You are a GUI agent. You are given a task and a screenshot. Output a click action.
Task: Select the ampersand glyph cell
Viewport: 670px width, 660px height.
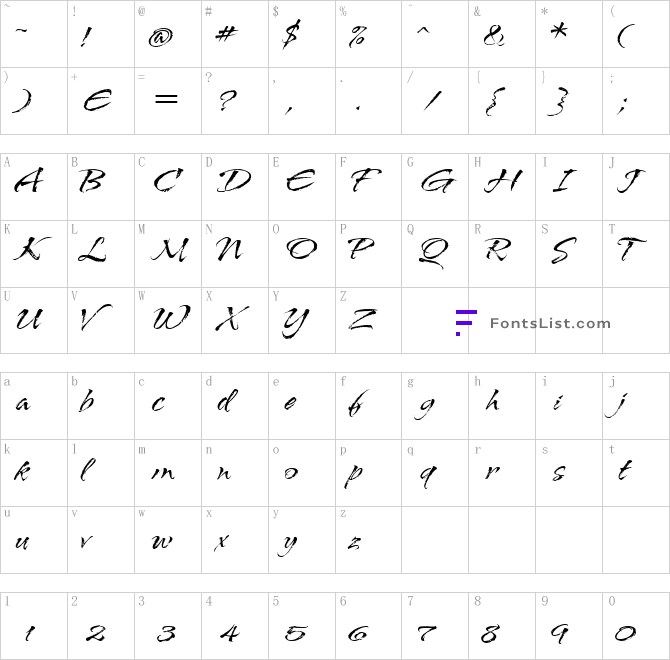click(x=502, y=34)
